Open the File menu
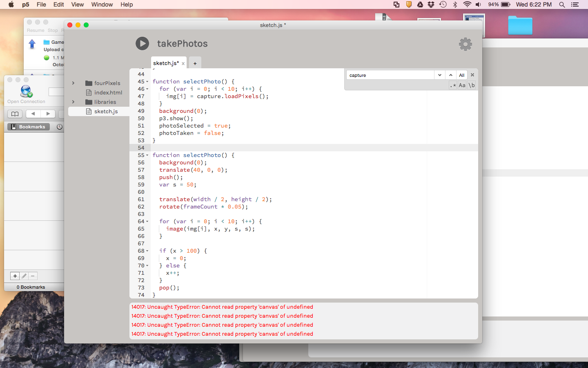Viewport: 588px width, 368px height. point(41,4)
